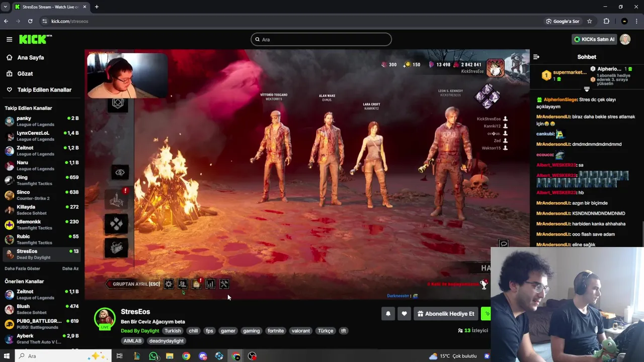
Task: Open in-game statistics chart icon
Action: 210,284
